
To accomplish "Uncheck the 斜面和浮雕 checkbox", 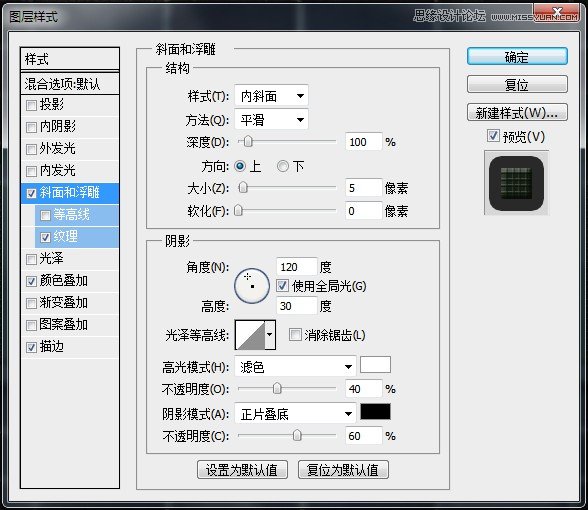I will 32,193.
